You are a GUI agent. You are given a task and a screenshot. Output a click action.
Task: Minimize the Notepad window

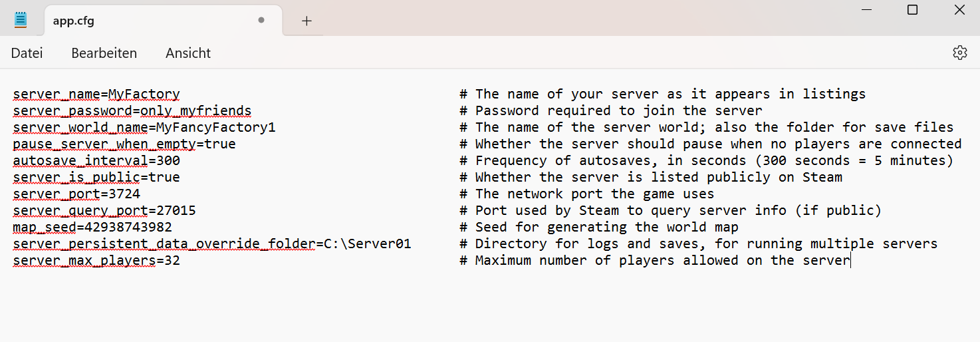tap(866, 10)
